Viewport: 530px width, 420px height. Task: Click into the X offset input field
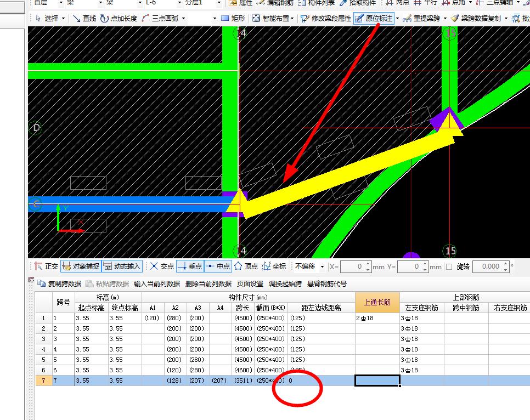tap(352, 266)
